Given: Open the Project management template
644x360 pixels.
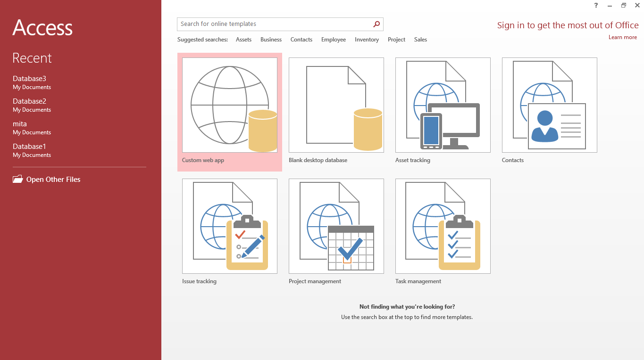Looking at the screenshot, I should (336, 226).
